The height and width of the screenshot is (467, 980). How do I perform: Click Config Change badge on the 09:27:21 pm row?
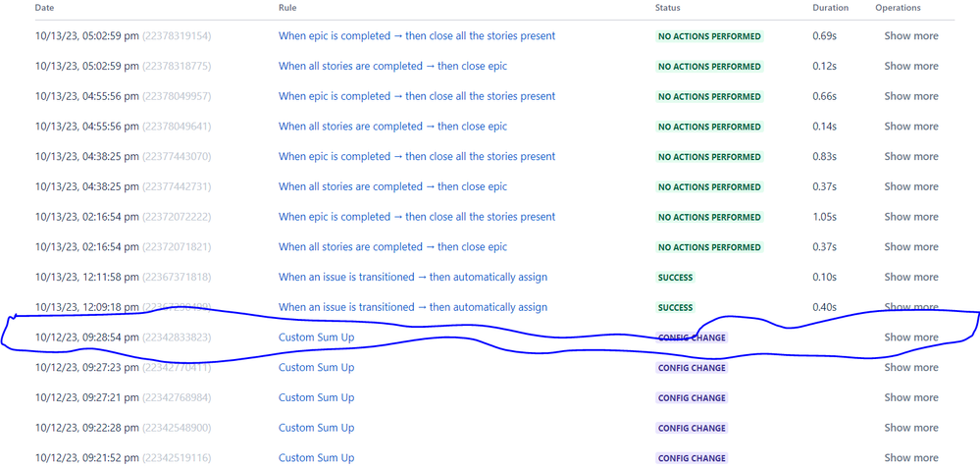click(x=692, y=397)
